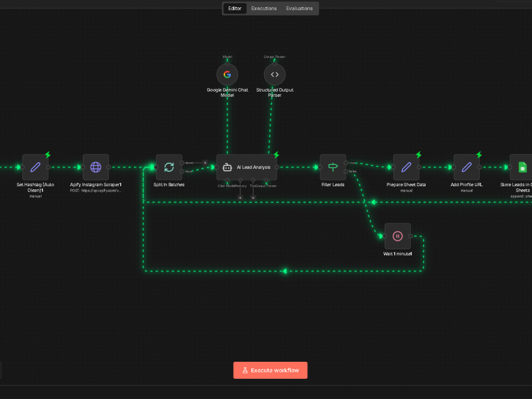This screenshot has height=399, width=532.
Task: Open the Add Profile URL node
Action: click(467, 167)
